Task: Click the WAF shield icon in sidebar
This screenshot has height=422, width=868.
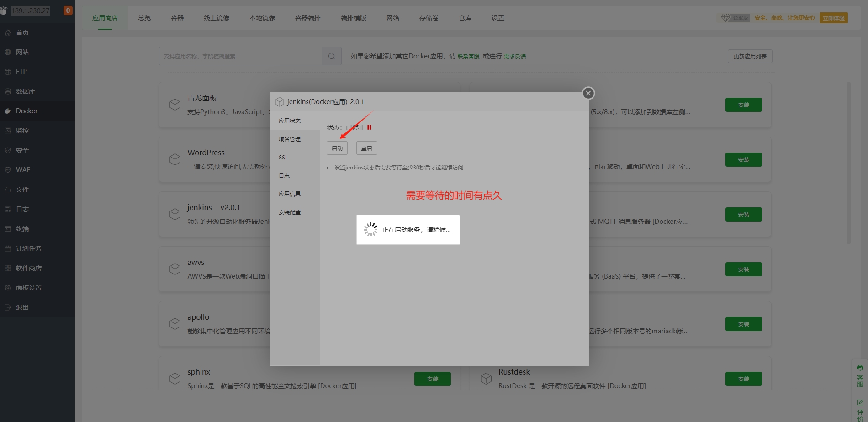Action: click(8, 170)
